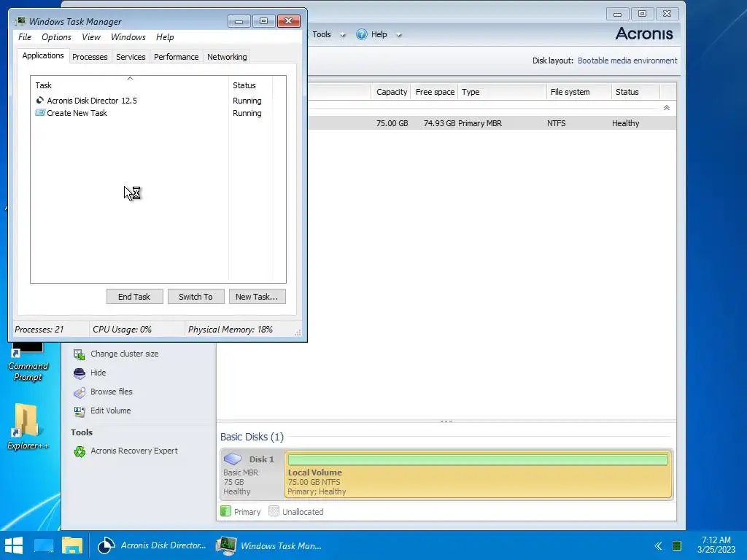
Task: Click the green usage bar of Local Volume
Action: click(478, 459)
